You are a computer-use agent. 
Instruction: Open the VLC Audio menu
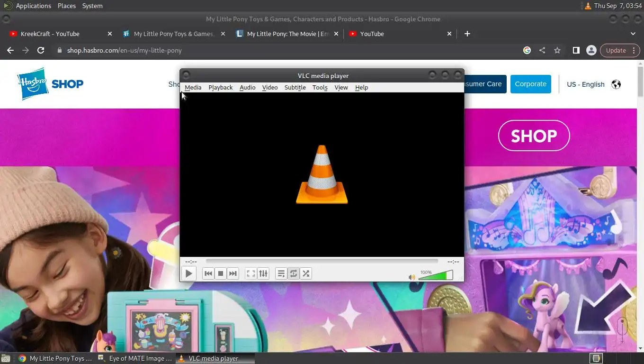(x=247, y=87)
